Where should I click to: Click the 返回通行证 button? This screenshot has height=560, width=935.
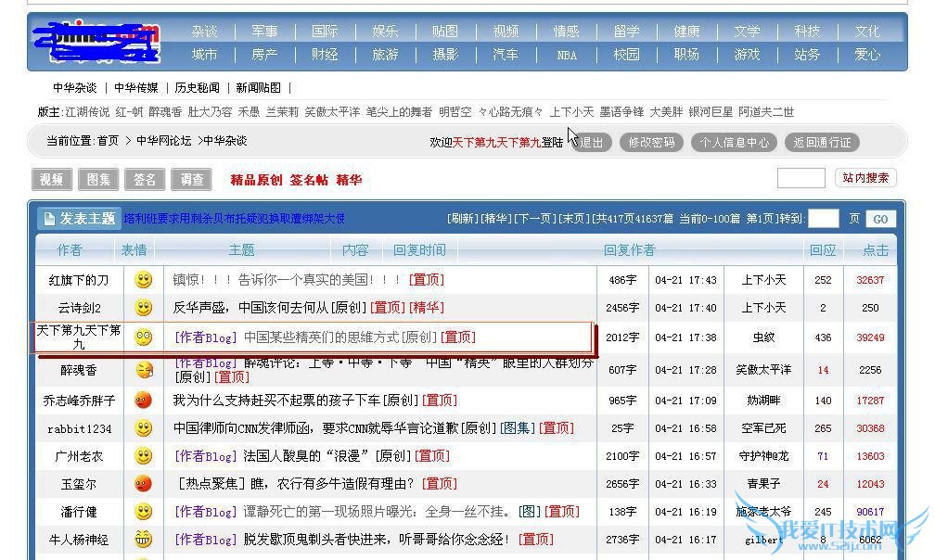(822, 143)
